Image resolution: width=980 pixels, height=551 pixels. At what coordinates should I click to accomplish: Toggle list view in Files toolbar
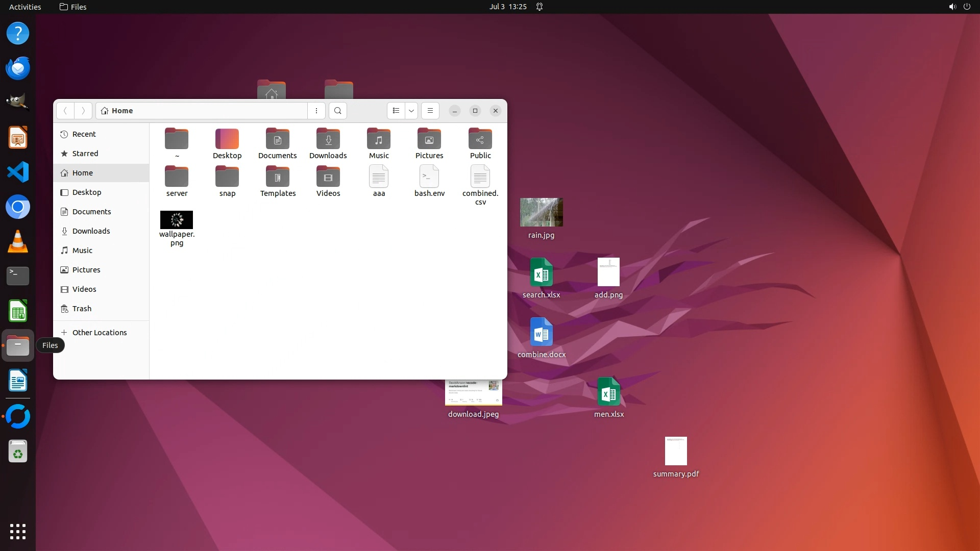point(396,111)
